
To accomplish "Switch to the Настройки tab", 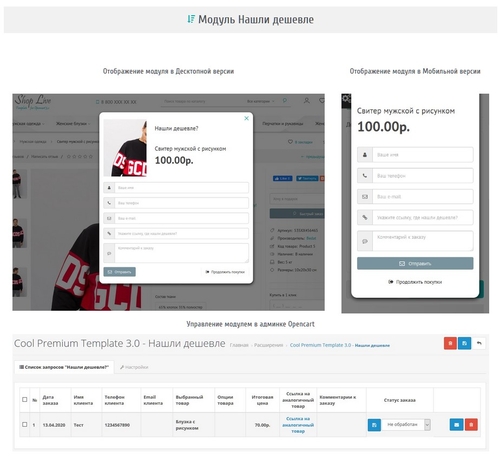I will point(134,367).
